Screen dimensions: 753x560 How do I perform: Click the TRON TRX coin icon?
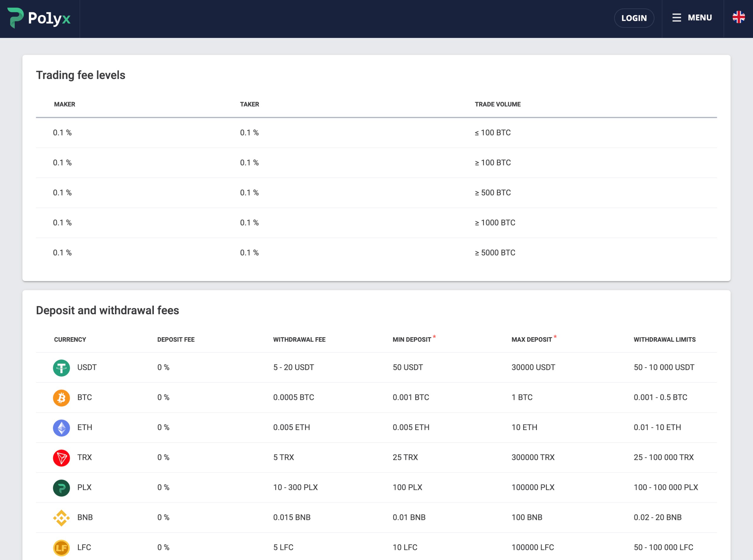[x=61, y=458]
